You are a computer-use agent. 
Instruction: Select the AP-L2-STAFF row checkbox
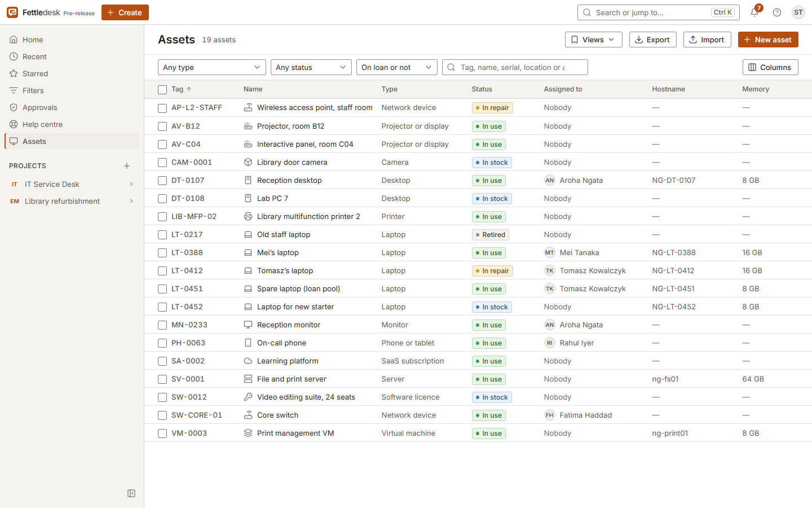coord(162,108)
